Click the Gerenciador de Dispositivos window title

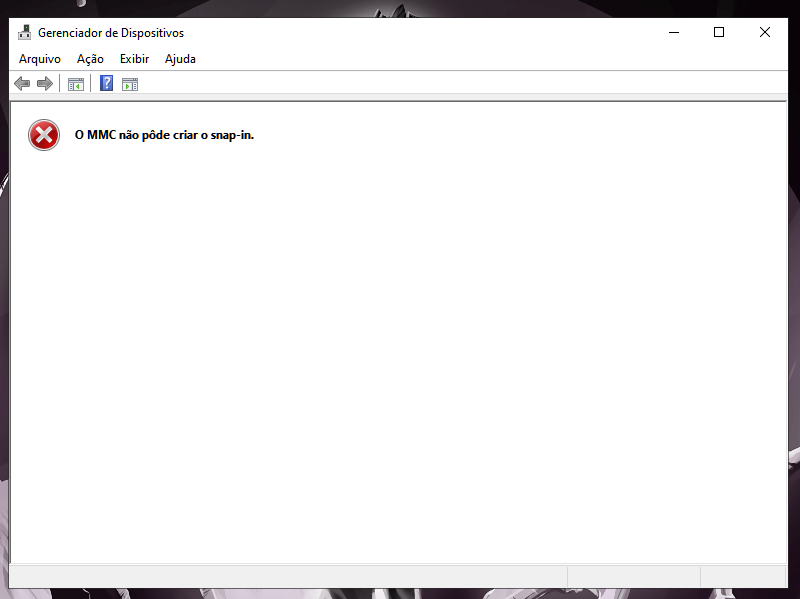pyautogui.click(x=111, y=33)
